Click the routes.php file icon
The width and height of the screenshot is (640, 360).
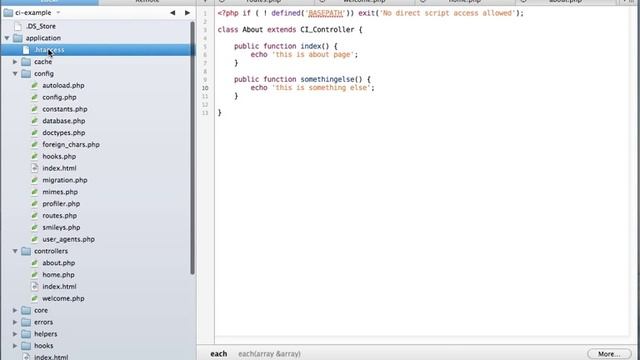tap(35, 216)
